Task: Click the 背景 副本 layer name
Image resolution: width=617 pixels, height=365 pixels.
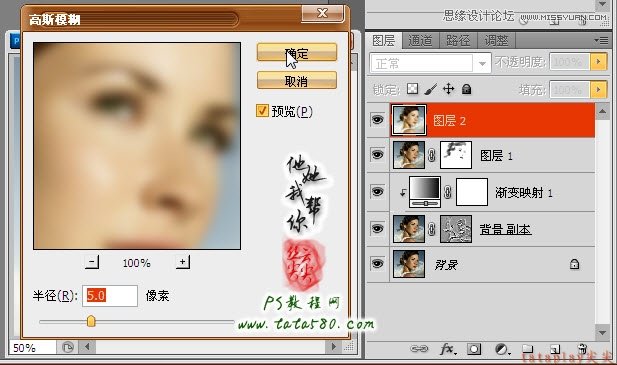Action: pos(505,229)
